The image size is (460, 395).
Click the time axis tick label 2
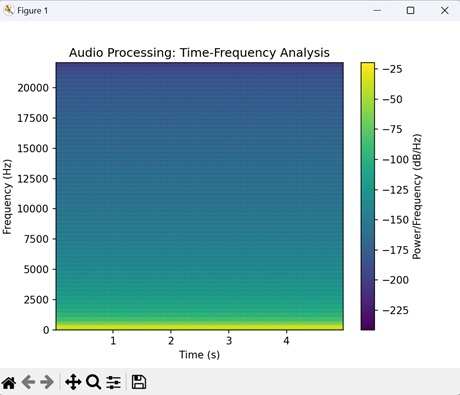pos(171,341)
